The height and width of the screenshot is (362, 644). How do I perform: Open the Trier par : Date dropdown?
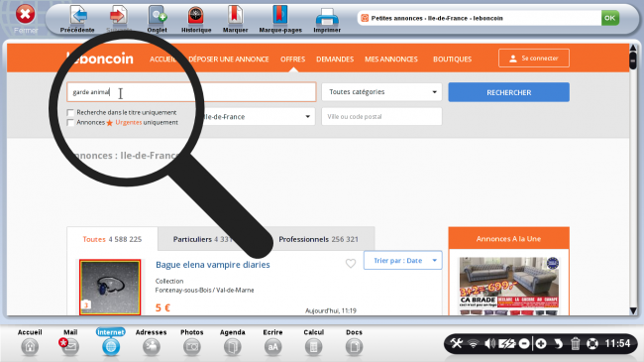coord(403,261)
